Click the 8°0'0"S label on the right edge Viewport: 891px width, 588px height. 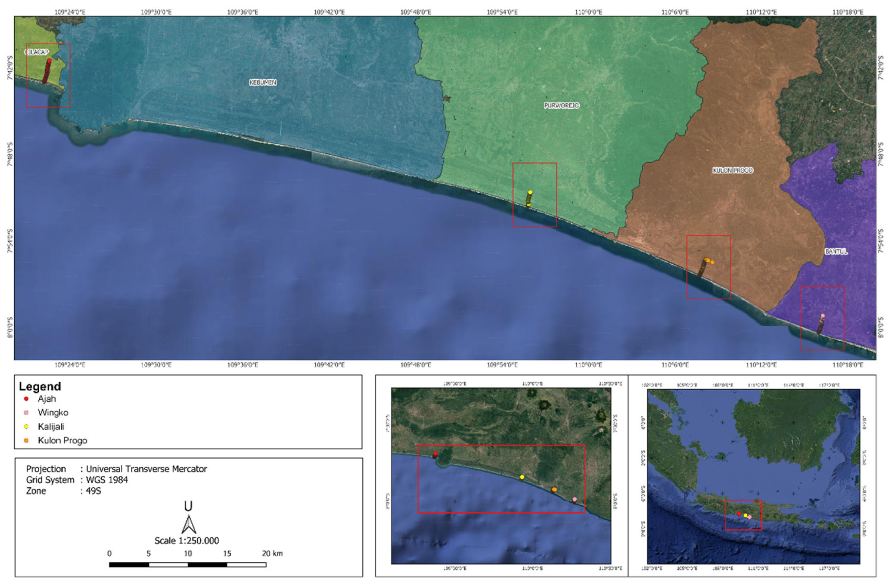pos(881,327)
